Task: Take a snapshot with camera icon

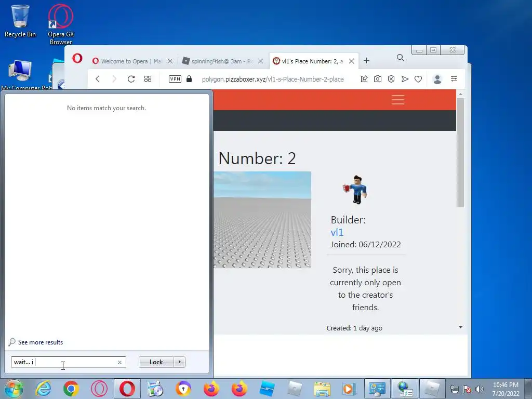Action: click(x=378, y=79)
